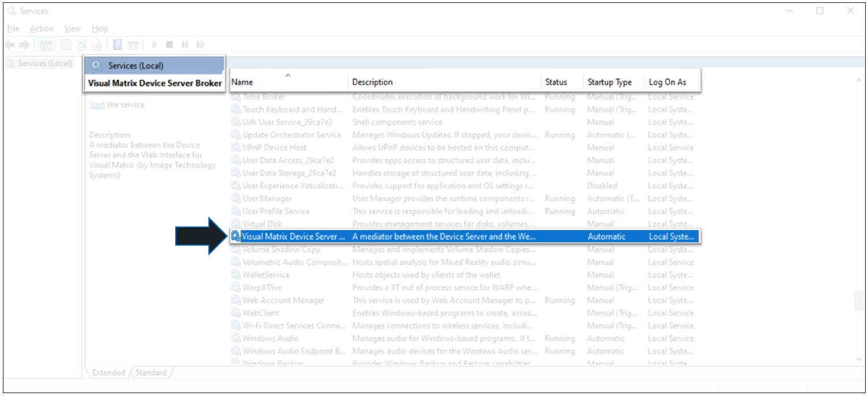Viewport: 868px width, 396px height.
Task: Click the Restart Service toolbar icon
Action: coord(200,44)
